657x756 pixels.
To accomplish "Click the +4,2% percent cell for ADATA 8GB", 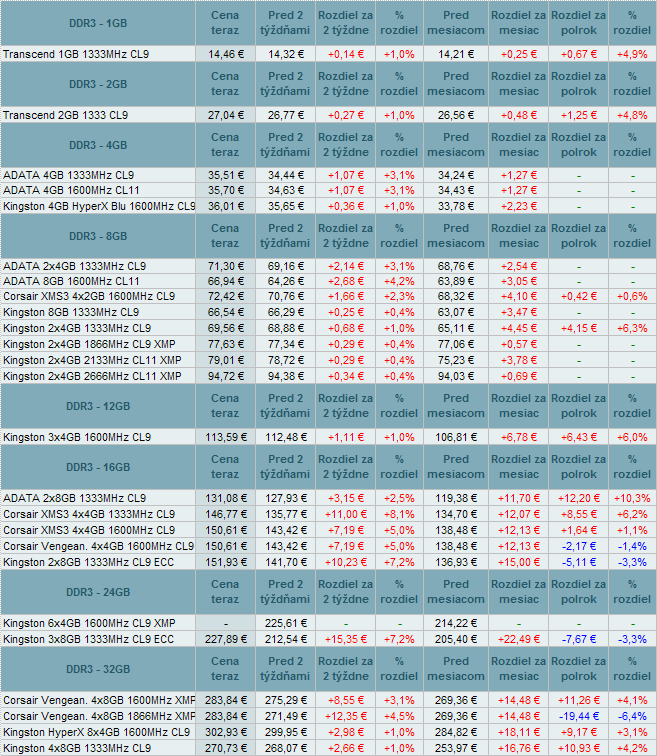I will pos(399,281).
